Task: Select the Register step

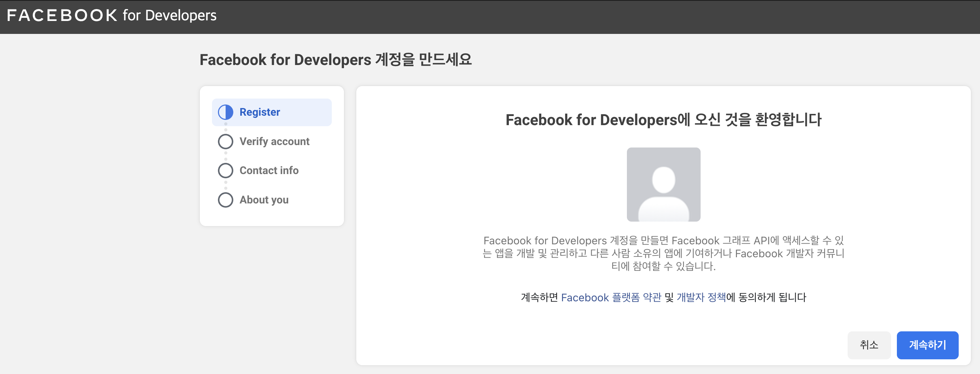Action: click(x=272, y=112)
